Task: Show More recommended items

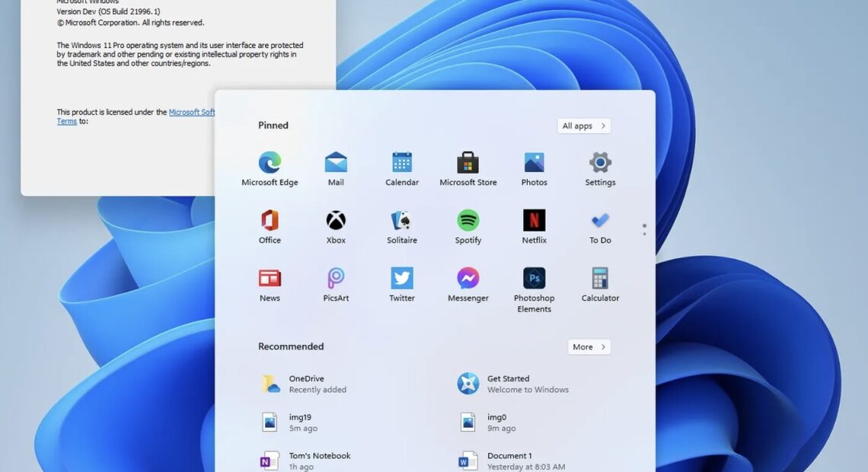Action: click(x=589, y=346)
